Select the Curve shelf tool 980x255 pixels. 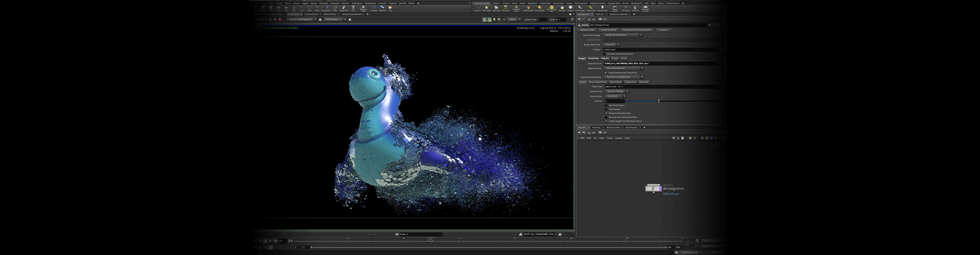coord(317,8)
